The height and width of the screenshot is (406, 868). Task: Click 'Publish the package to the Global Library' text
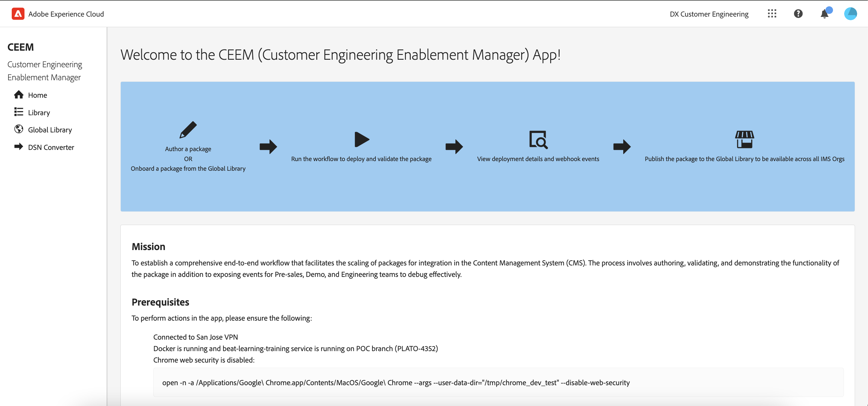(744, 159)
